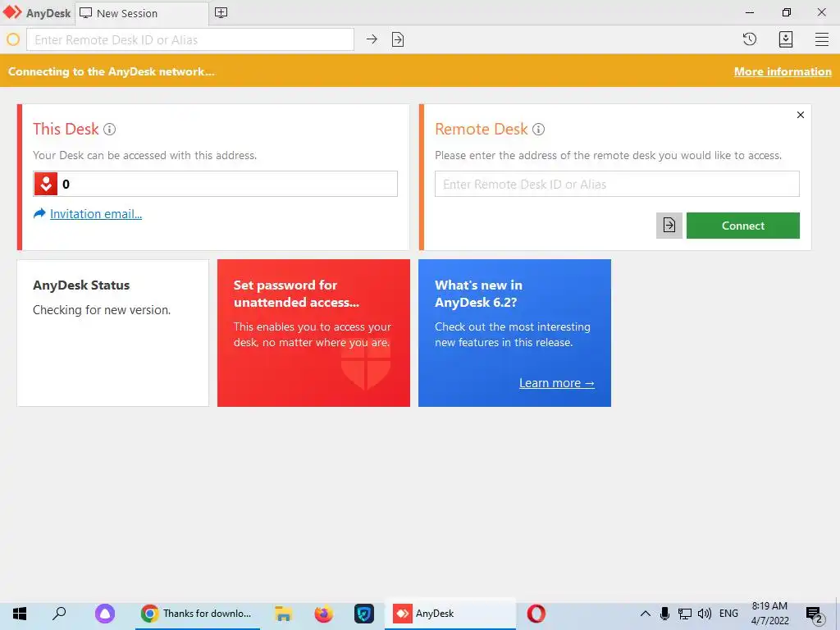840x630 pixels.
Task: Switch input language ENG indicator
Action: click(728, 614)
